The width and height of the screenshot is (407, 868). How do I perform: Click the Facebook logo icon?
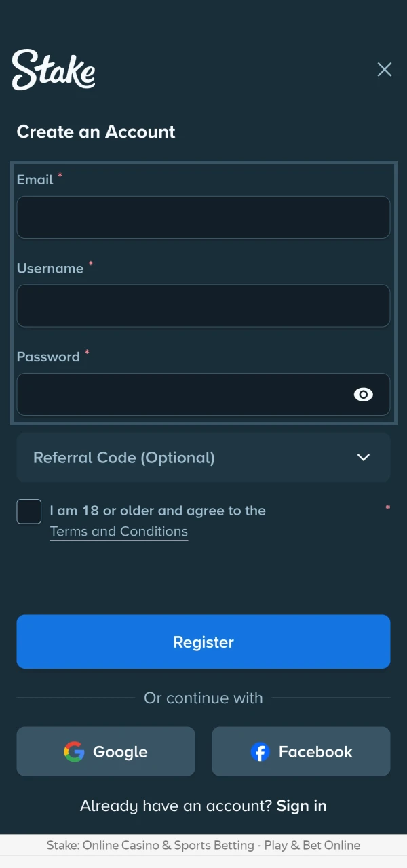pos(260,751)
